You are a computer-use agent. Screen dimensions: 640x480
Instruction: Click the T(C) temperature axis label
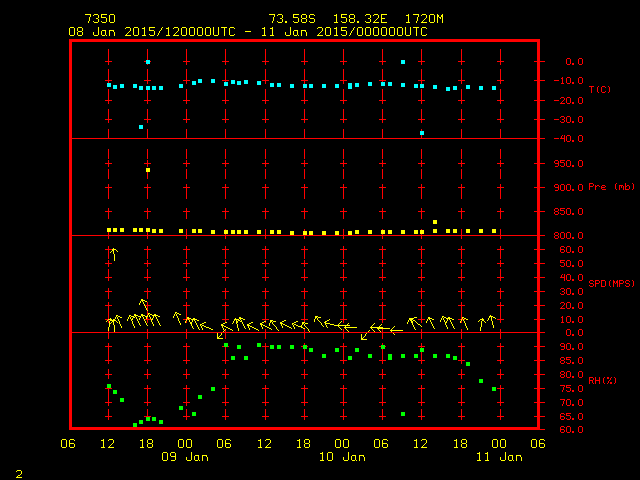pyautogui.click(x=599, y=90)
